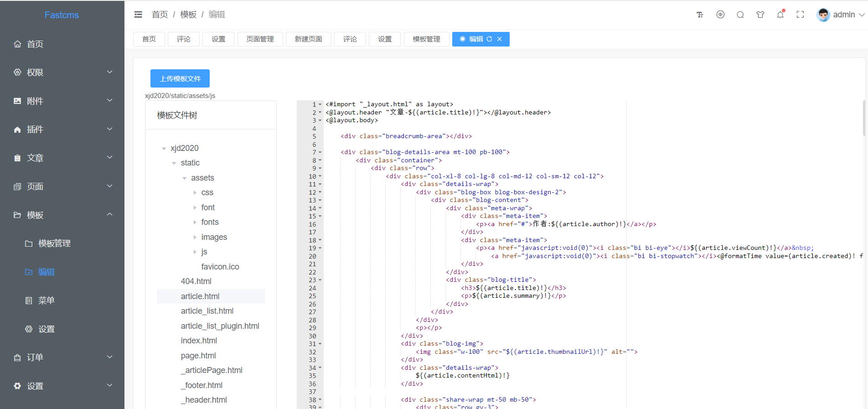The image size is (868, 409).
Task: Click the code editor vertical scrollbar
Action: tap(864, 118)
